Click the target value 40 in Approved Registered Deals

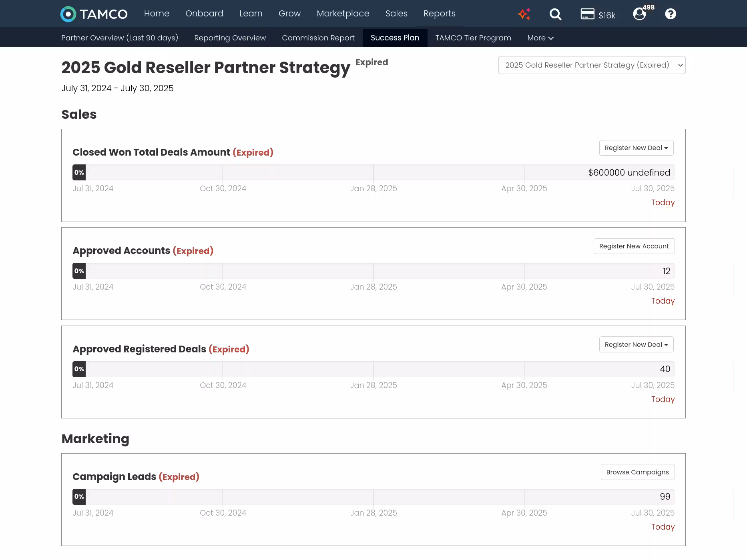(665, 369)
